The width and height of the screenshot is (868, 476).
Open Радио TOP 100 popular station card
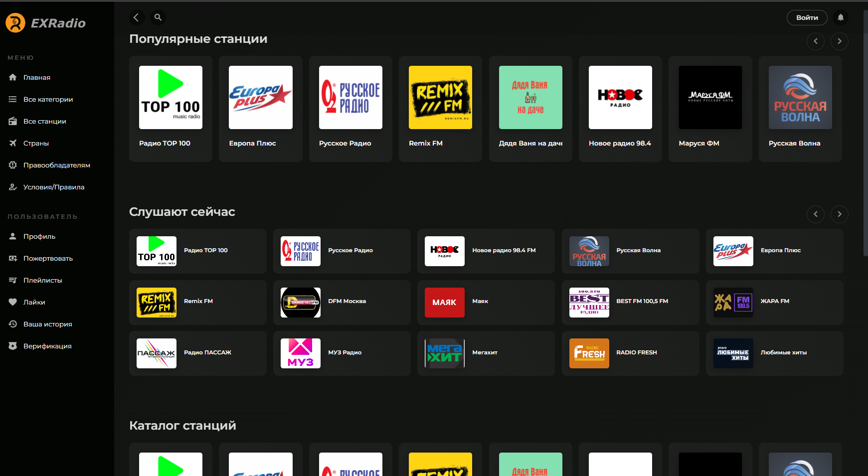(x=171, y=109)
